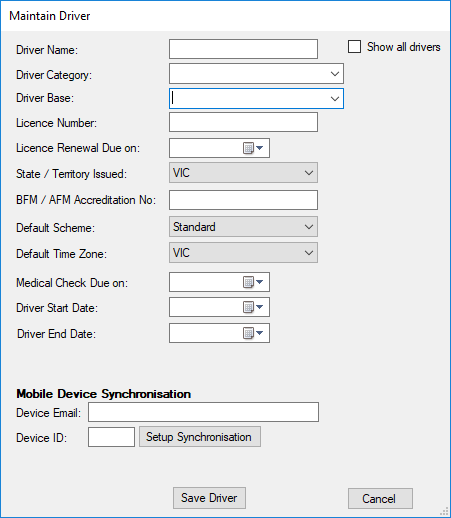
Task: Click the Licence Renewal date text area
Action: [206, 148]
